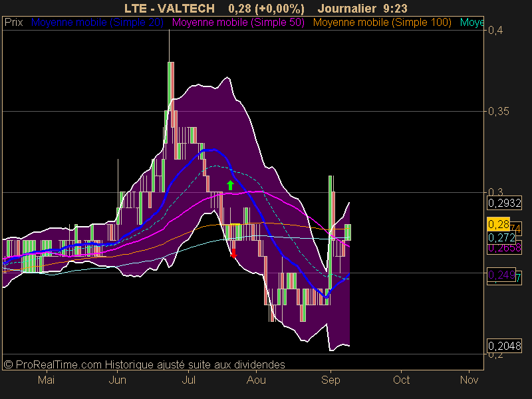Click the 0,35 price axis label
532x399 pixels.
tap(498, 111)
